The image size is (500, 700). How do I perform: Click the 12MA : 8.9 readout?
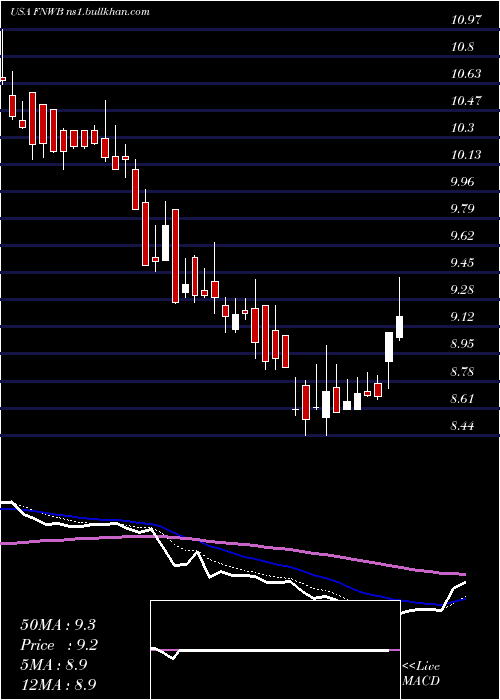coord(58,684)
